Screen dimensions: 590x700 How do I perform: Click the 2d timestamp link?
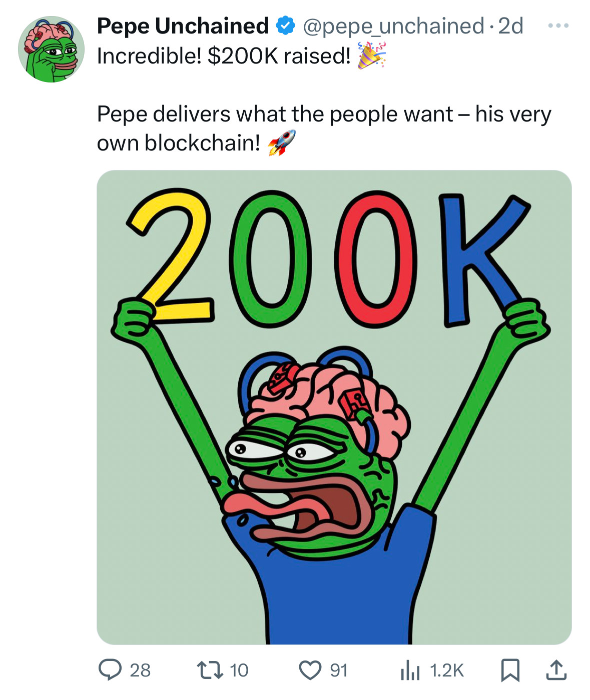[x=510, y=26]
